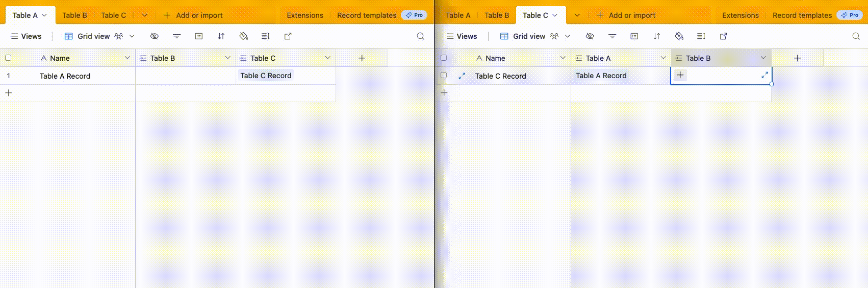This screenshot has height=288, width=868.
Task: Open Table A field dropdown in right pane
Action: click(663, 58)
